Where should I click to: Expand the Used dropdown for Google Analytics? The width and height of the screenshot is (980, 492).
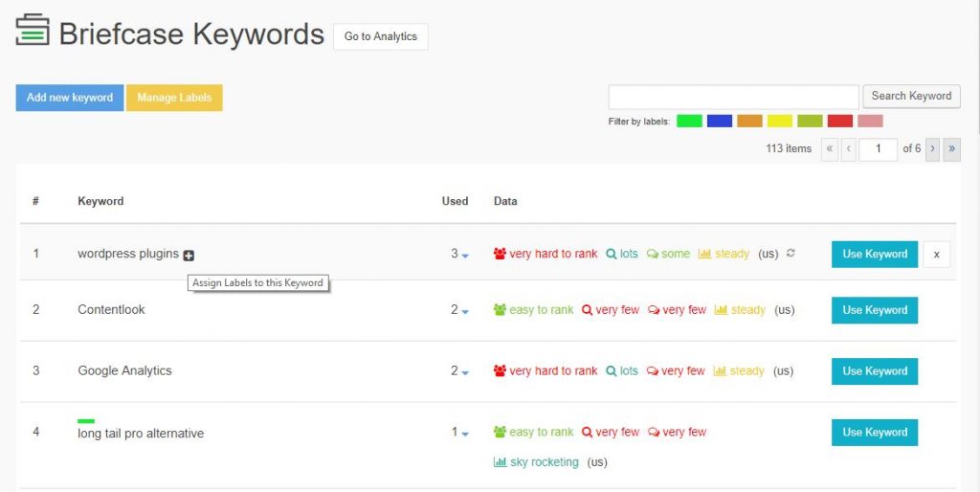click(x=465, y=372)
